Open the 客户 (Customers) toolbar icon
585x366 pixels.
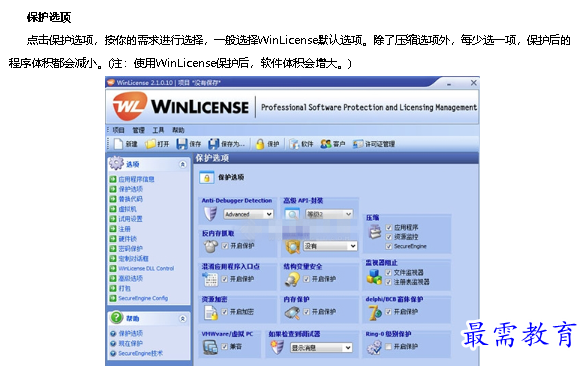(x=326, y=144)
